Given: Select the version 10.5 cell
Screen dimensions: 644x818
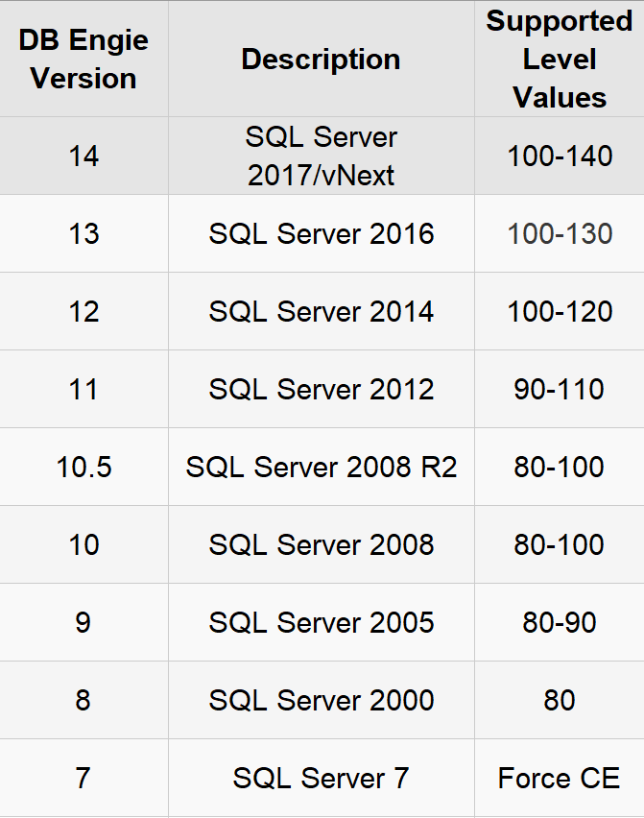Looking at the screenshot, I should click(83, 467).
